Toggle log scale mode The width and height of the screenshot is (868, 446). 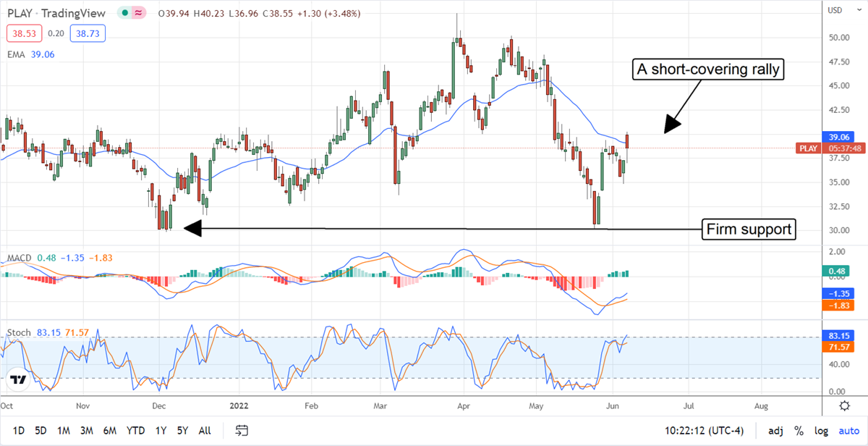point(821,431)
